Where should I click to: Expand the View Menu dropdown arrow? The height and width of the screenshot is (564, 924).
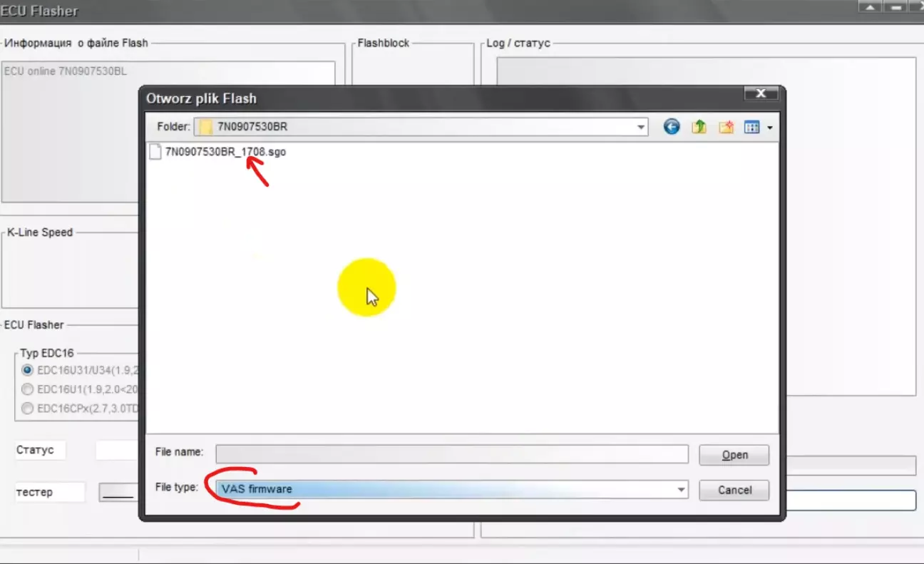point(770,128)
